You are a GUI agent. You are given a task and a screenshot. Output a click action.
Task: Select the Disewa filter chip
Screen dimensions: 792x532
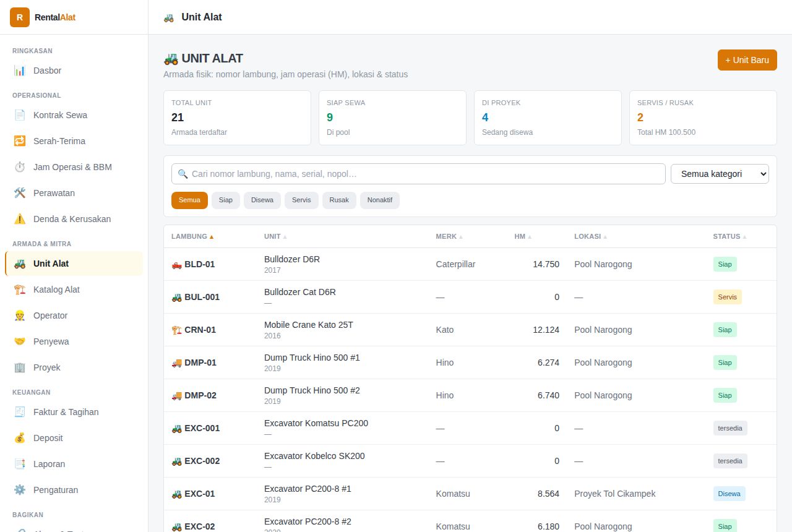pos(262,200)
